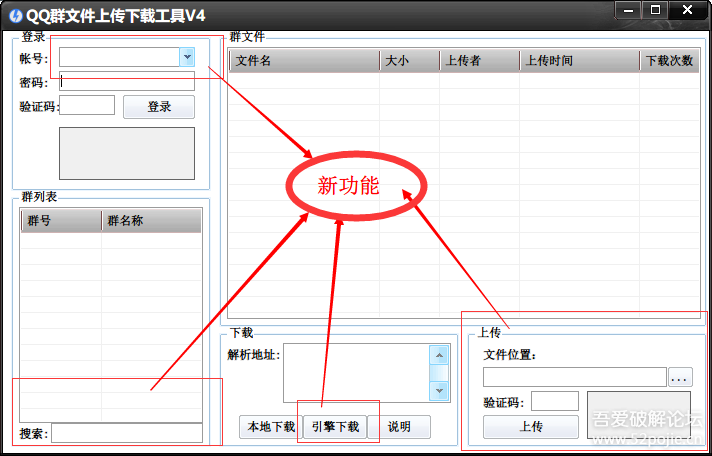Sort files by 上传时间 column header
712x456 pixels.
pyautogui.click(x=579, y=60)
